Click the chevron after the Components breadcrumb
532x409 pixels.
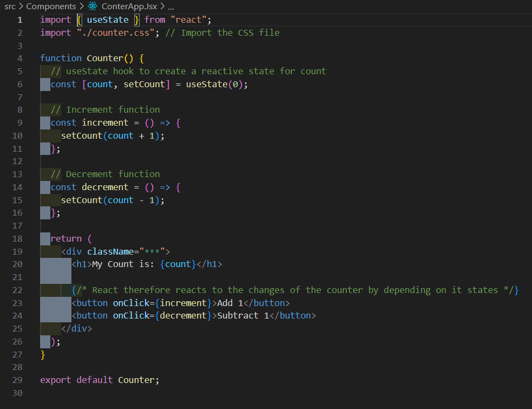(82, 6)
